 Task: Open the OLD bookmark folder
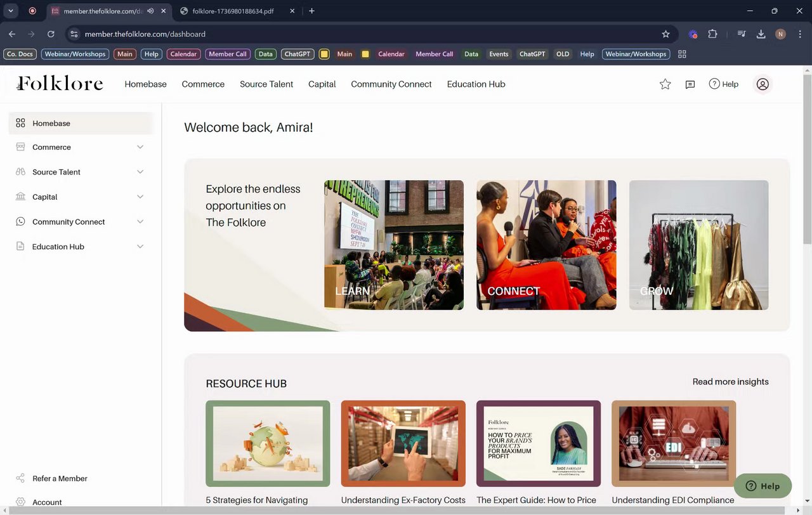[563, 54]
